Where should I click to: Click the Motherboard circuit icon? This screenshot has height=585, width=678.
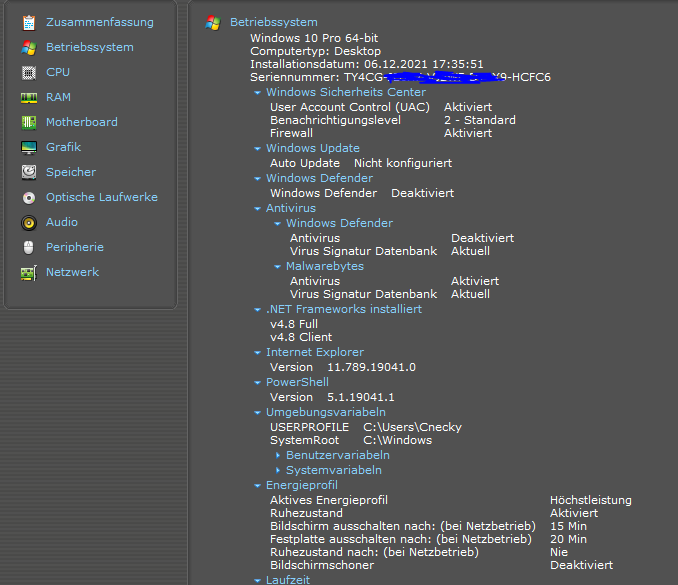click(x=29, y=123)
